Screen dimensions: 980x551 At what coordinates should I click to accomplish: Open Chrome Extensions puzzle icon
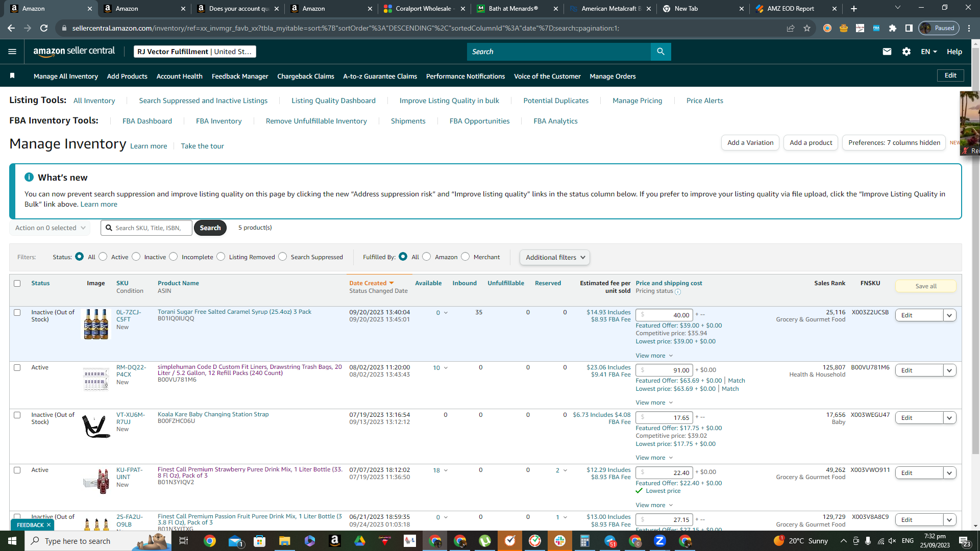coord(893,28)
